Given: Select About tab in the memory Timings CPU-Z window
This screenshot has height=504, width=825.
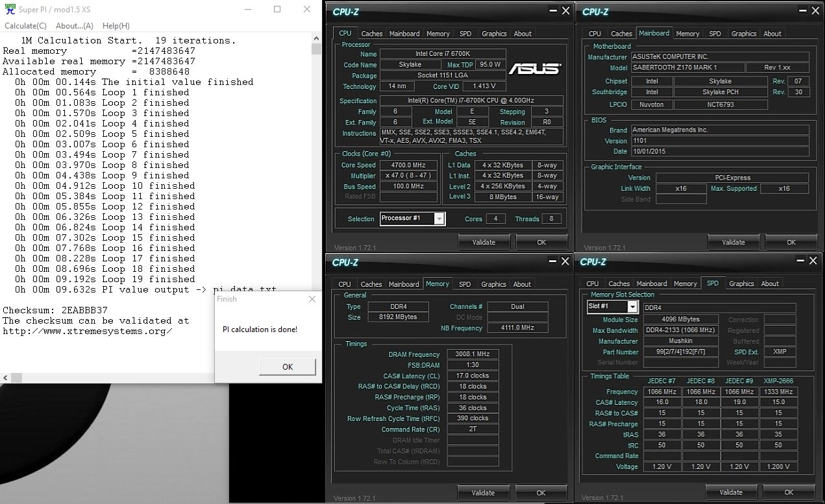Looking at the screenshot, I should (522, 284).
